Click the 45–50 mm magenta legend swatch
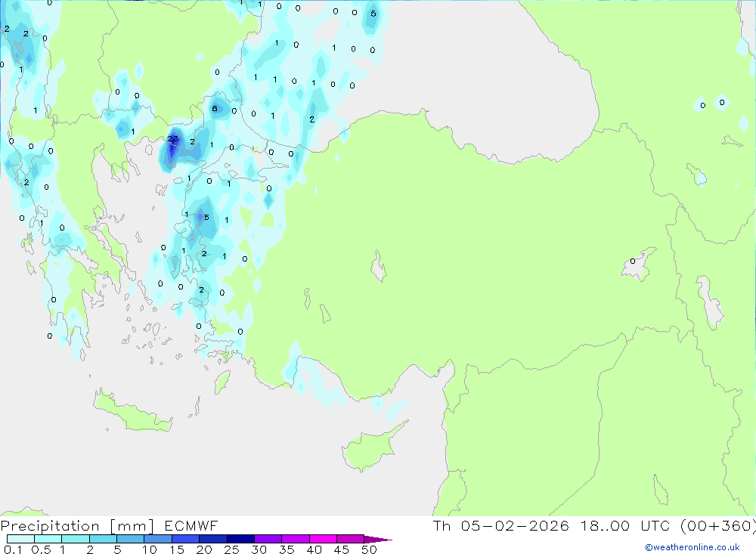 click(x=350, y=539)
